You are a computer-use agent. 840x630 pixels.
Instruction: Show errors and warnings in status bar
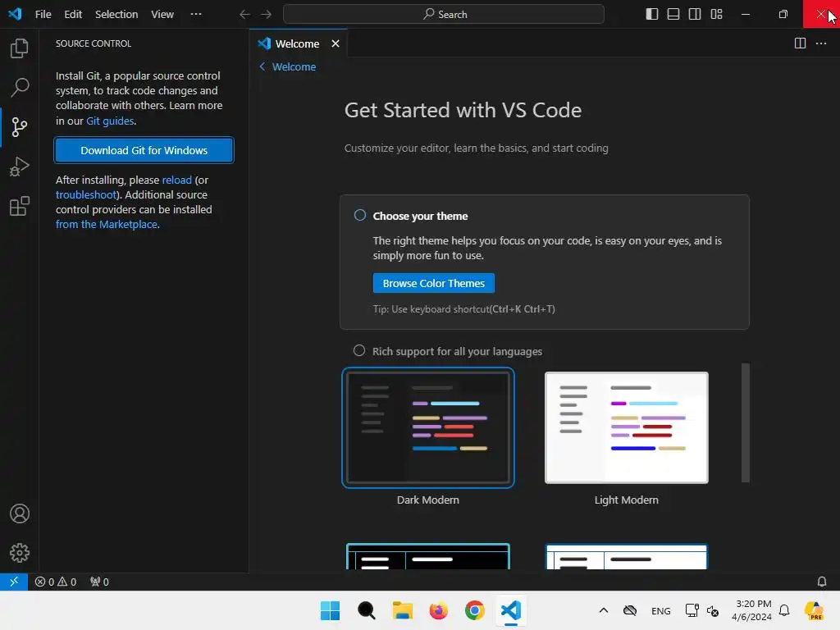[x=56, y=582]
